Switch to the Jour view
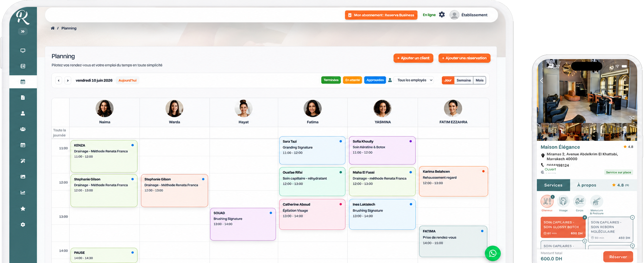This screenshot has height=263, width=644. click(x=448, y=80)
